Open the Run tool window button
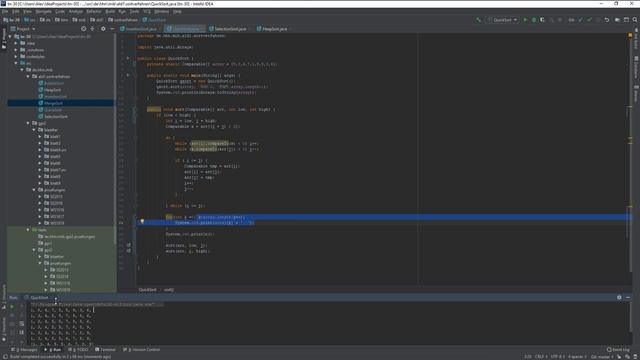The image size is (640, 360). click(x=53, y=350)
